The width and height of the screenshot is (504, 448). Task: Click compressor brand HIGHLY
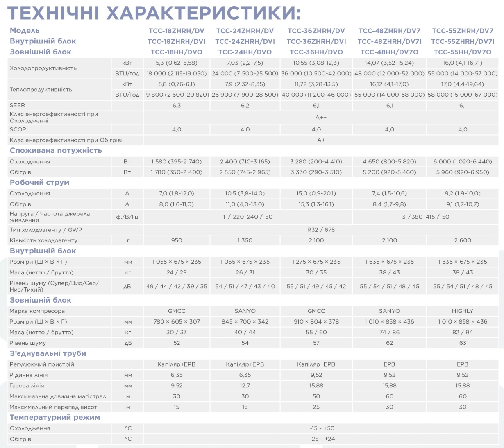click(463, 311)
